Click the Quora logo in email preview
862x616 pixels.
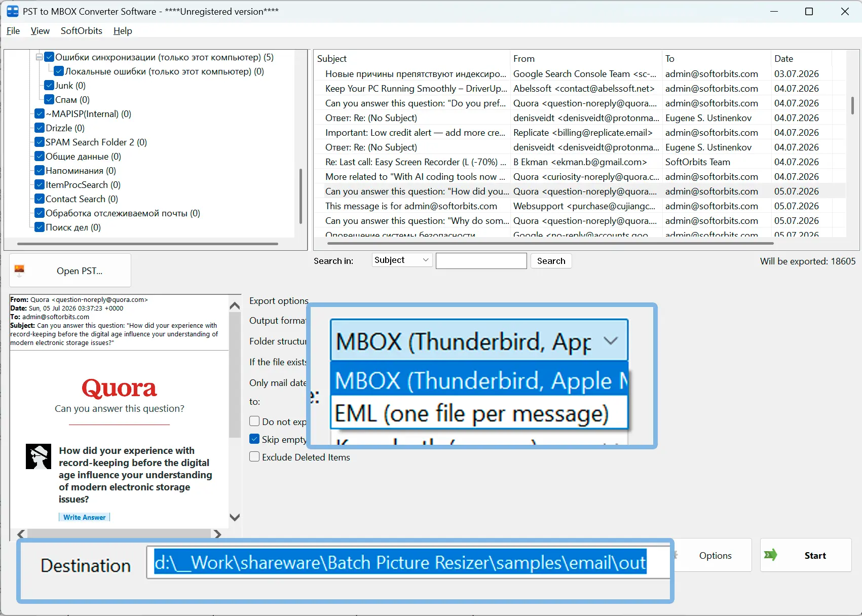pyautogui.click(x=119, y=388)
